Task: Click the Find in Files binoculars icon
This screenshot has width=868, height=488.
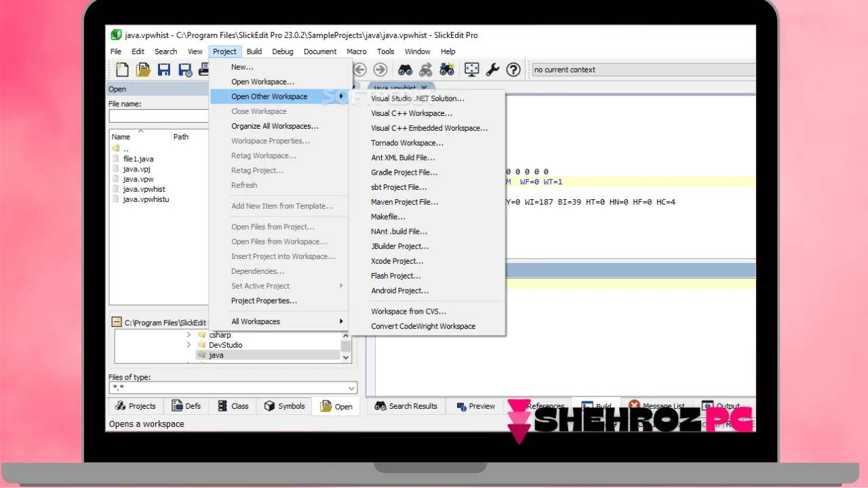Action: click(x=447, y=69)
